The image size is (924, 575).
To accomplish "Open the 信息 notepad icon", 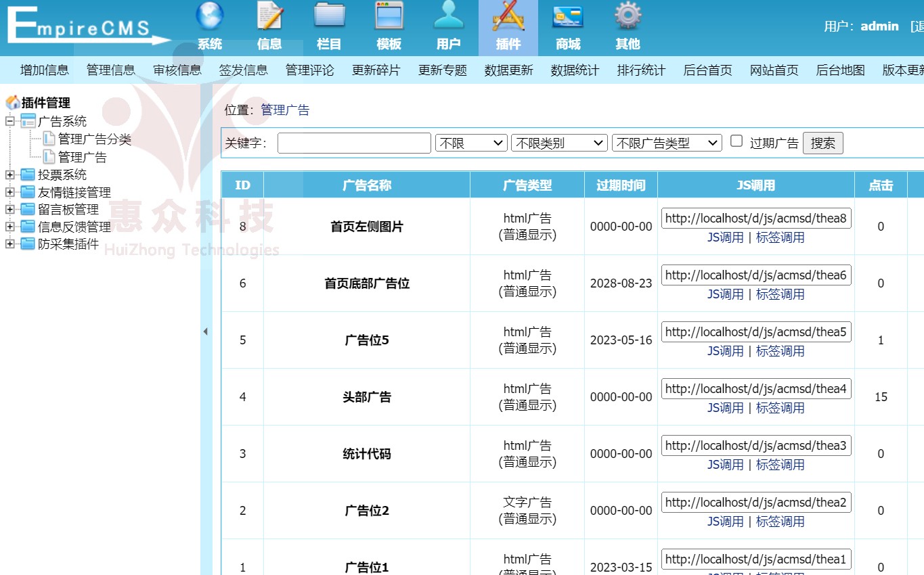I will [x=269, y=16].
